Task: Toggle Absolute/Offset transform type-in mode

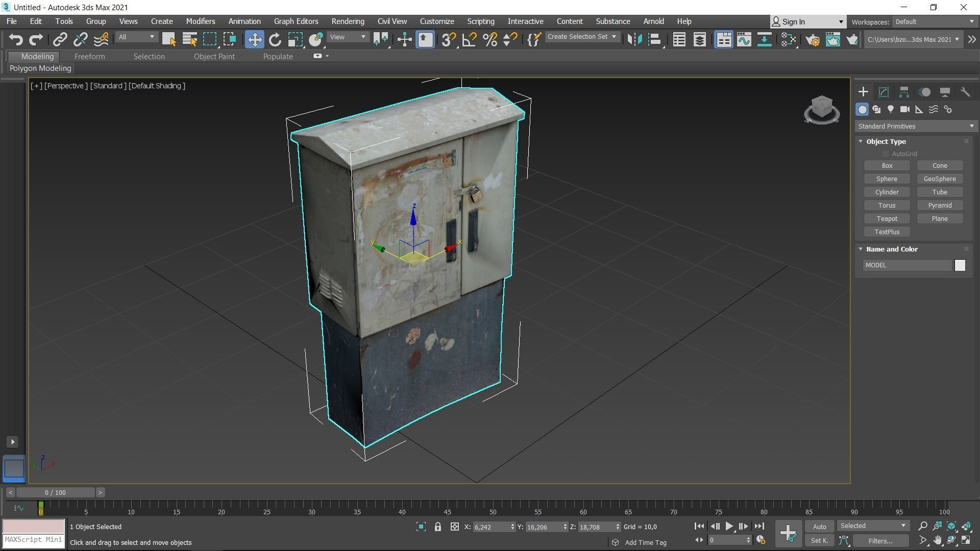Action: coord(454,527)
